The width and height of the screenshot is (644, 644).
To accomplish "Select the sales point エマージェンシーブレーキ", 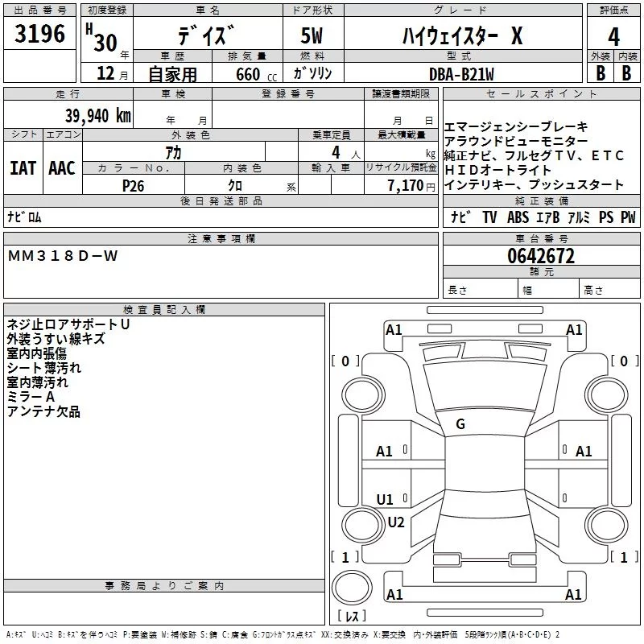I will (516, 127).
